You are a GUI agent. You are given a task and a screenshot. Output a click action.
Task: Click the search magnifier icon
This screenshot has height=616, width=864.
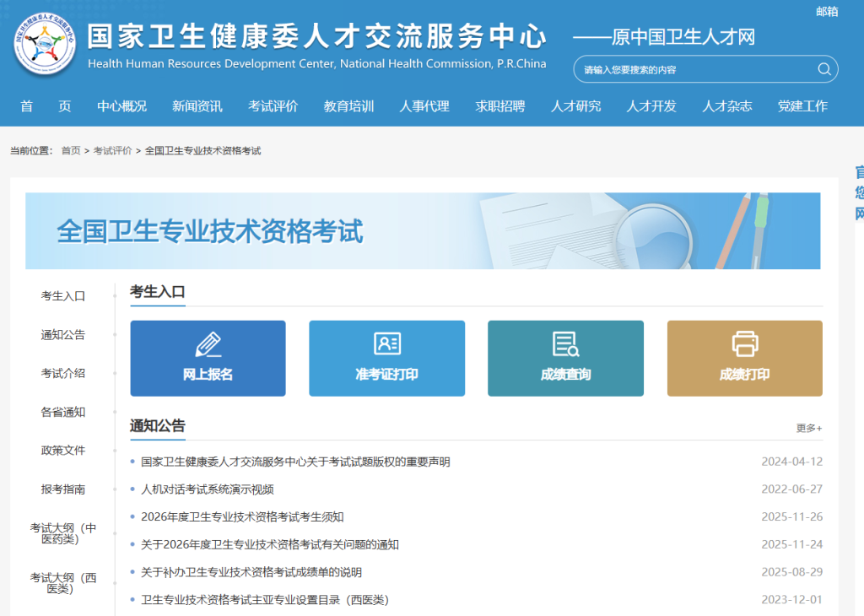click(824, 68)
